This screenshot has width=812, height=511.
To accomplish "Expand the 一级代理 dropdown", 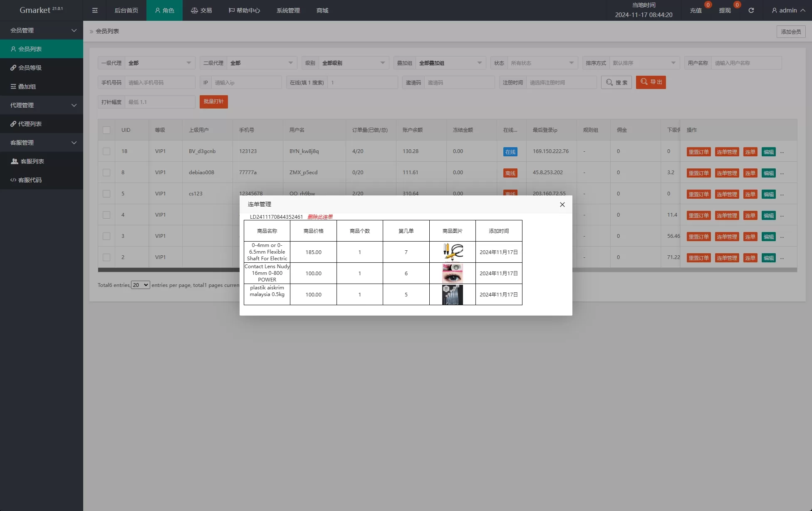I will [x=160, y=63].
